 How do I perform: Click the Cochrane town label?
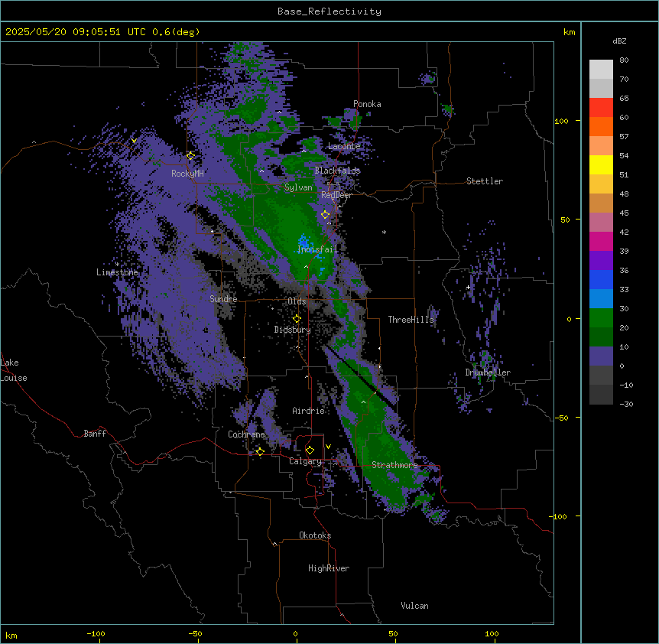coord(246,434)
